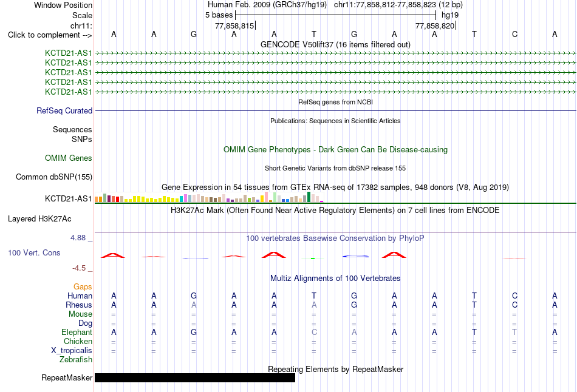
Task: Open the OMIM Genes track label
Action: tap(69, 158)
